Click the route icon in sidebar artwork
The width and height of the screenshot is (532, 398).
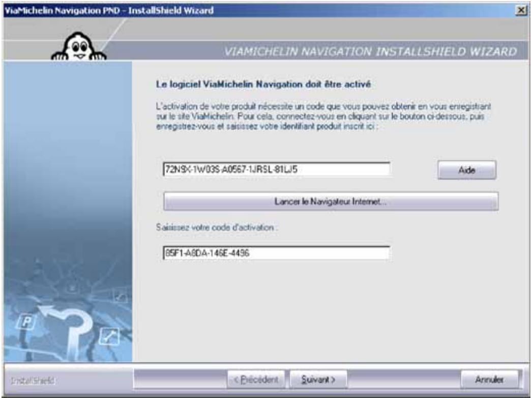109,336
